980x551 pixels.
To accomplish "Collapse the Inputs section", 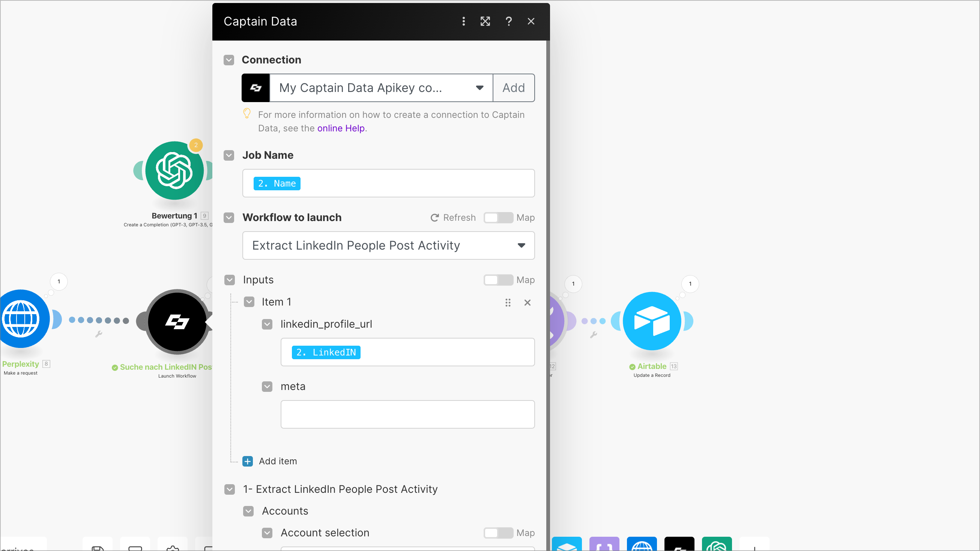I will click(x=230, y=280).
